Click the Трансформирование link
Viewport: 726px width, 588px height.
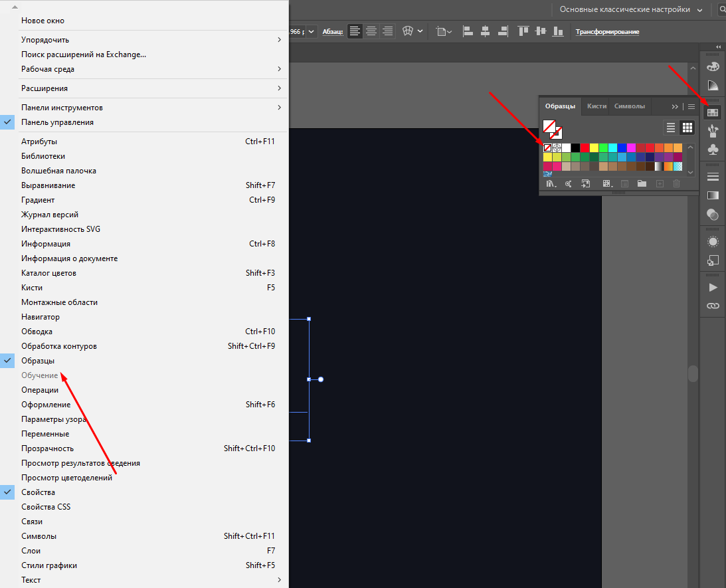(x=607, y=32)
